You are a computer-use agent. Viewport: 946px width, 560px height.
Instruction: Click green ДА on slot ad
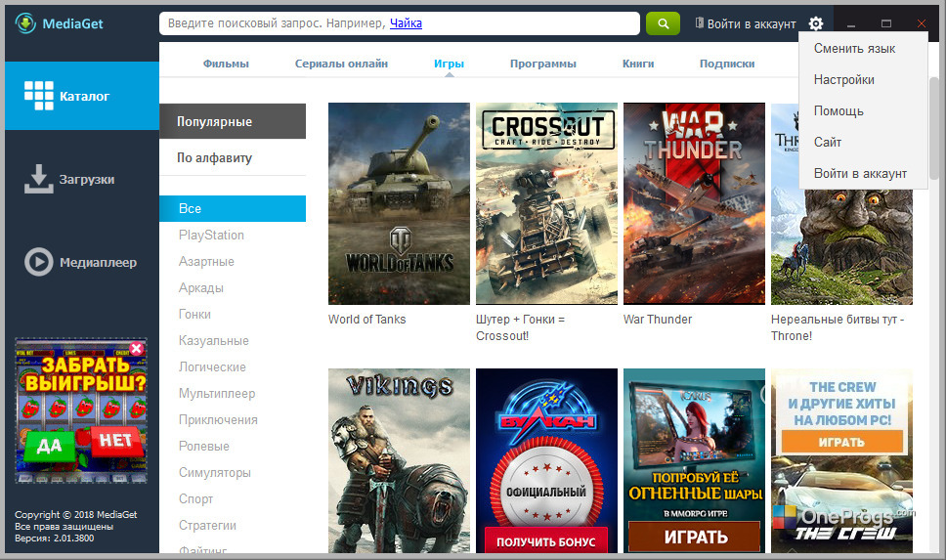coord(50,446)
